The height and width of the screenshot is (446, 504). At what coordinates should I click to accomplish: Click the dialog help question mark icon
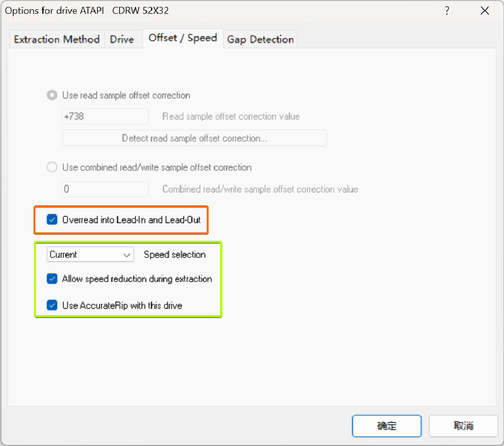[x=447, y=10]
